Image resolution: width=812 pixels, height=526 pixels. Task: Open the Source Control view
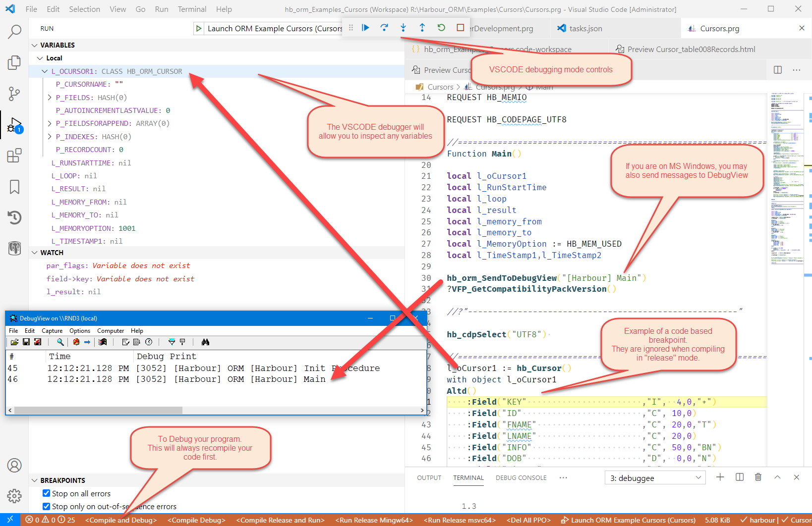[x=14, y=93]
